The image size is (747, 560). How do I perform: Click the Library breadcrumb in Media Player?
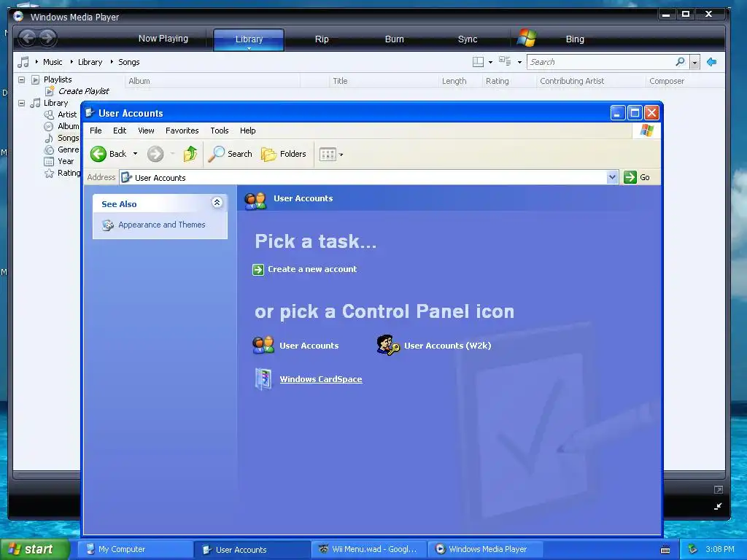point(90,62)
